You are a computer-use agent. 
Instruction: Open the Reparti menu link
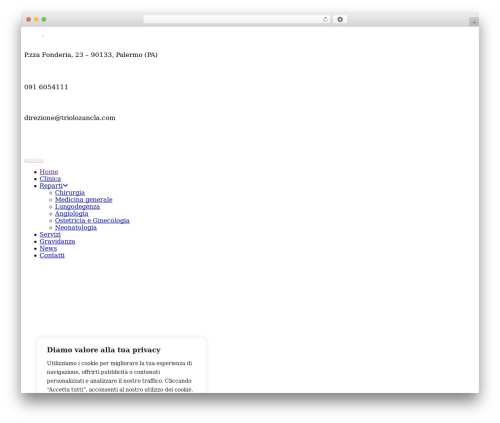click(51, 185)
